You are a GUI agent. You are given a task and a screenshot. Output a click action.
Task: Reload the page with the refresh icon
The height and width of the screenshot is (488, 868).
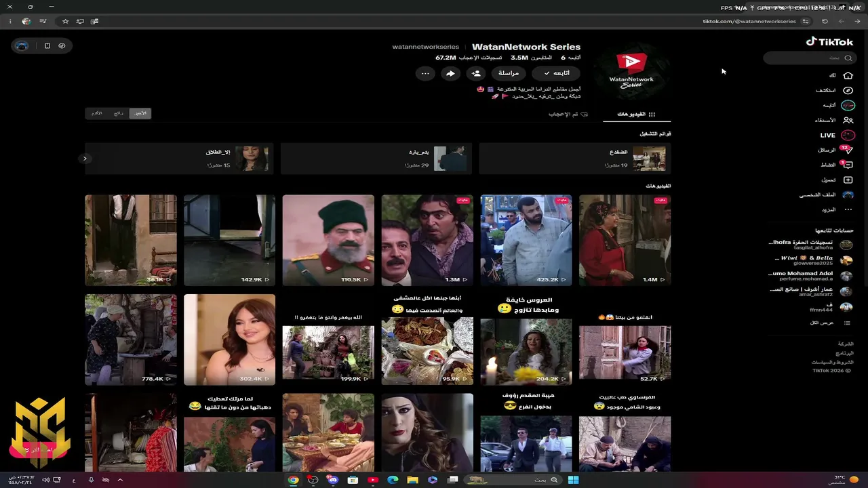(825, 21)
